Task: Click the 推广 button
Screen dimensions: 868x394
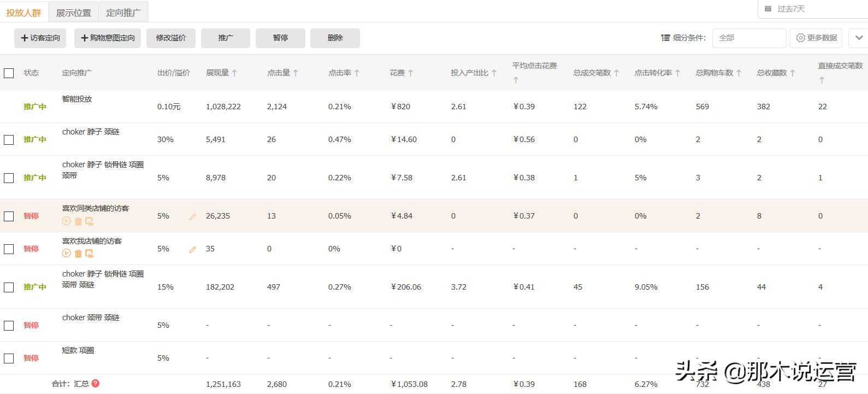Action: [226, 38]
